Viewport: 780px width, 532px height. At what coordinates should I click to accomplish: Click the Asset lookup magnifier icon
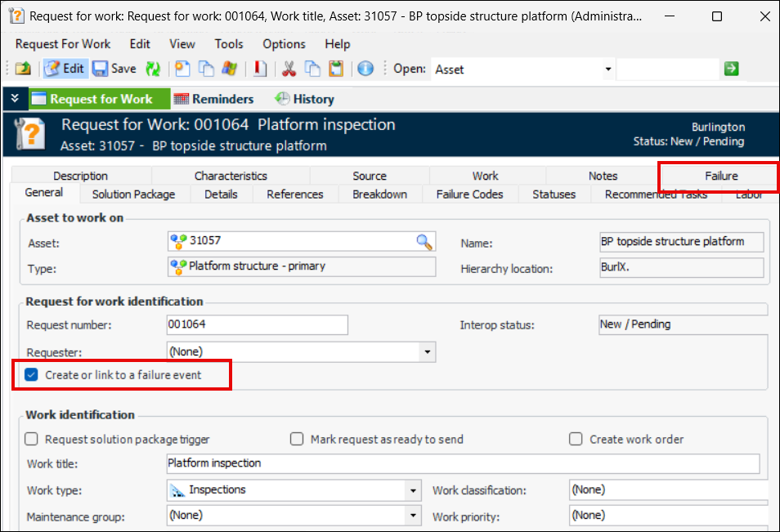click(x=424, y=241)
